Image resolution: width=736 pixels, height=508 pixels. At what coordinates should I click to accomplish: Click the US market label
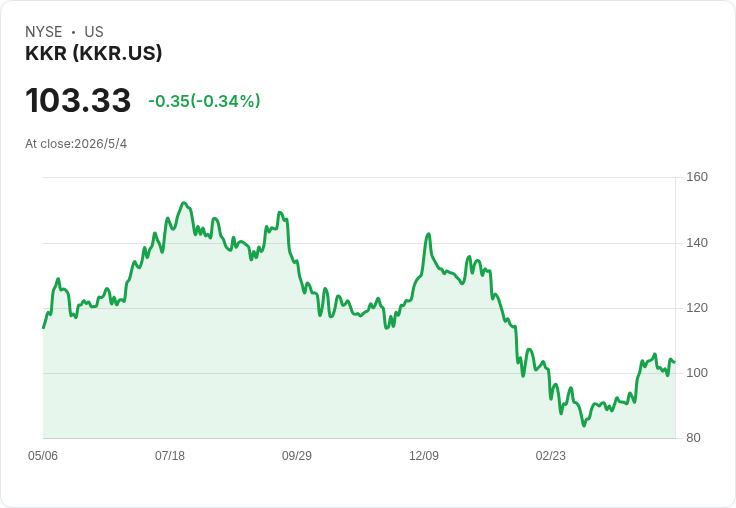point(94,32)
